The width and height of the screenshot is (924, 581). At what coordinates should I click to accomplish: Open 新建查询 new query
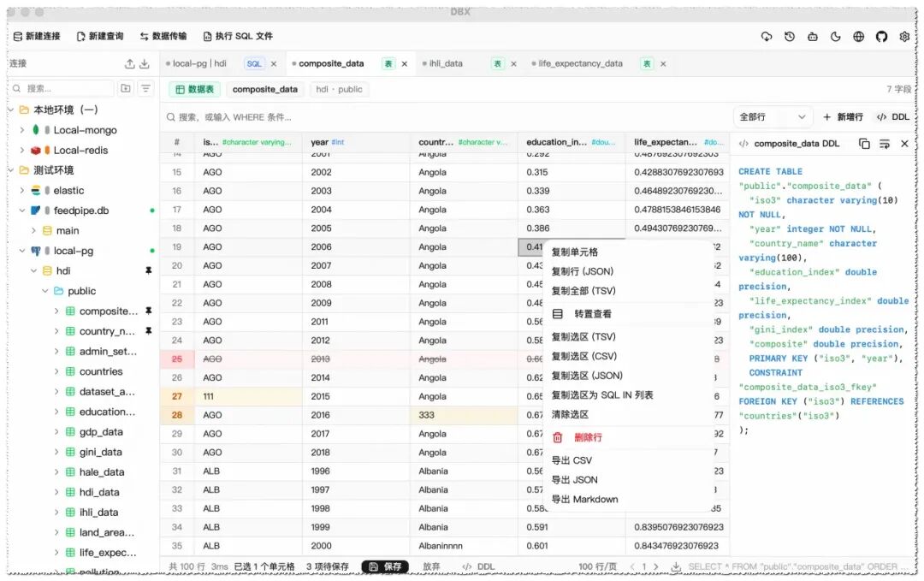[x=100, y=36]
